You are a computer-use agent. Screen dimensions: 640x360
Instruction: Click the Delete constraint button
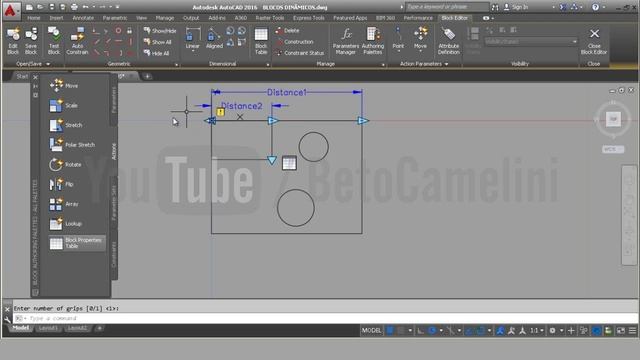click(287, 31)
